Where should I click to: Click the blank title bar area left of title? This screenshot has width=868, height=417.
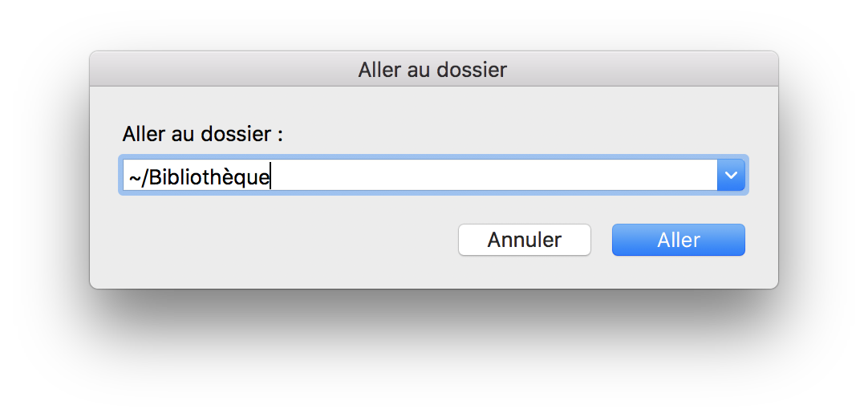225,70
